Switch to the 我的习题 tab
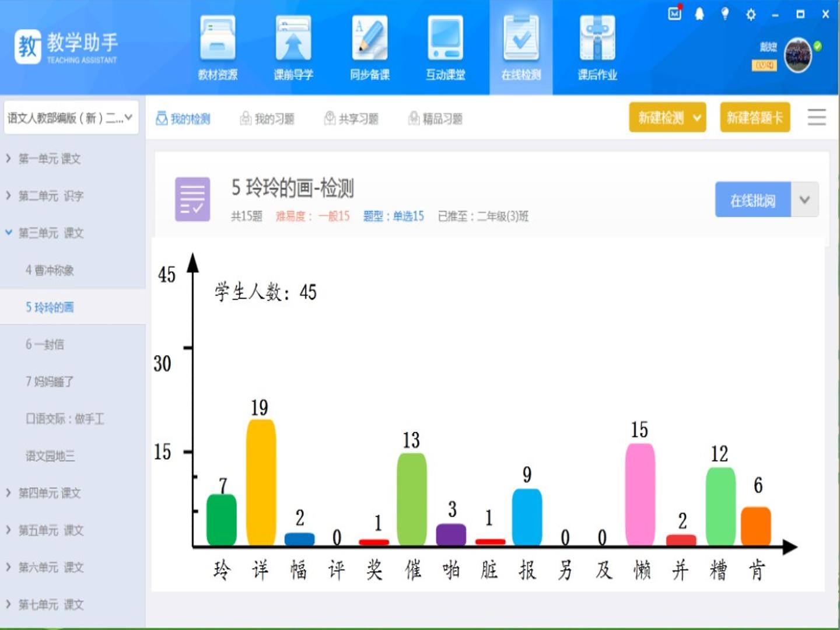Viewport: 840px width, 630px height. [267, 119]
